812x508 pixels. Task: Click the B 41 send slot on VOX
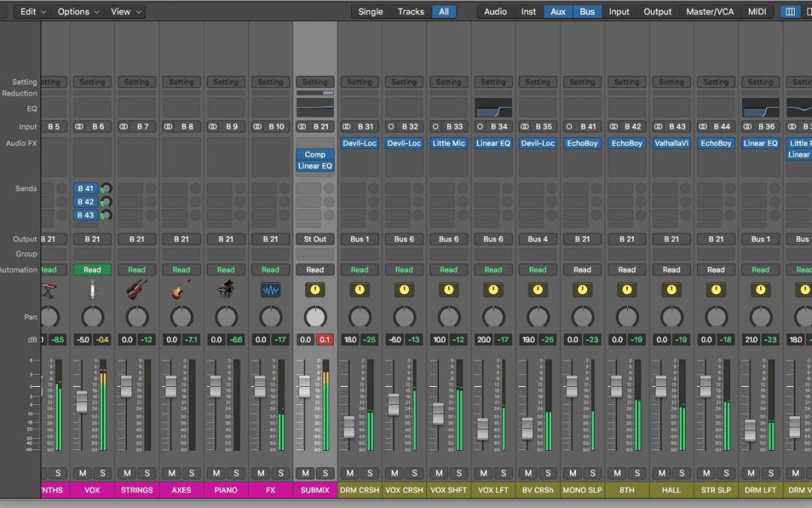[x=85, y=188]
